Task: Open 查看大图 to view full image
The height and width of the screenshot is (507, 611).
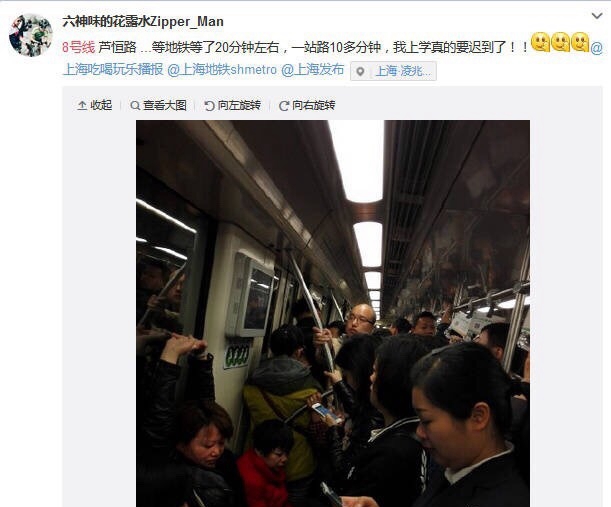Action: tap(159, 105)
